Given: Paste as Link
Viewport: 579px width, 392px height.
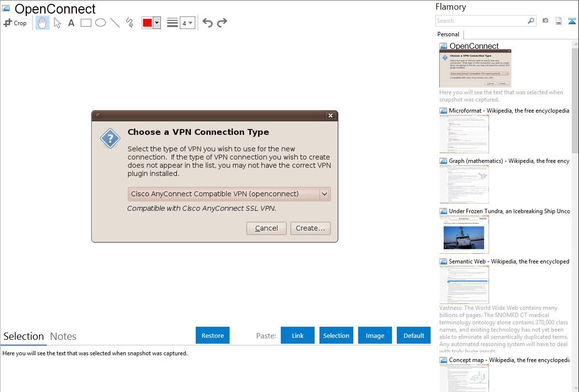Looking at the screenshot, I should click(298, 335).
